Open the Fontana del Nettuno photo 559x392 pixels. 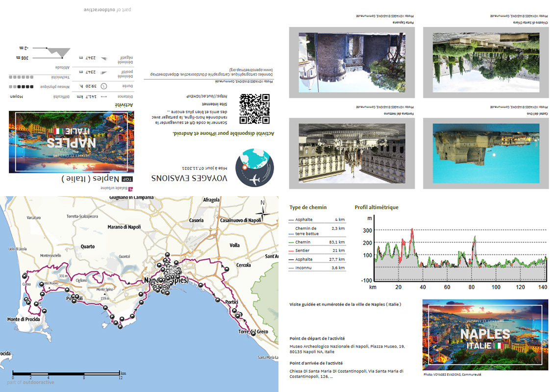coord(352,153)
